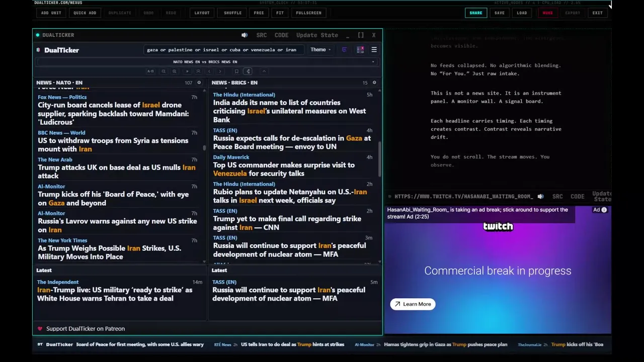This screenshot has height=362, width=644.
Task: Open 'US to withdraw troops from Syria' headline
Action: [x=113, y=145]
